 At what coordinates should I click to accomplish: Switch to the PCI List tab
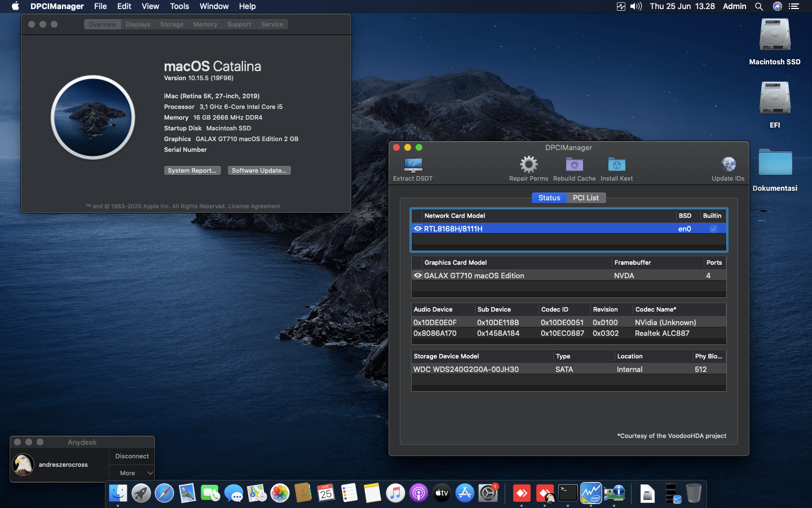pos(586,198)
